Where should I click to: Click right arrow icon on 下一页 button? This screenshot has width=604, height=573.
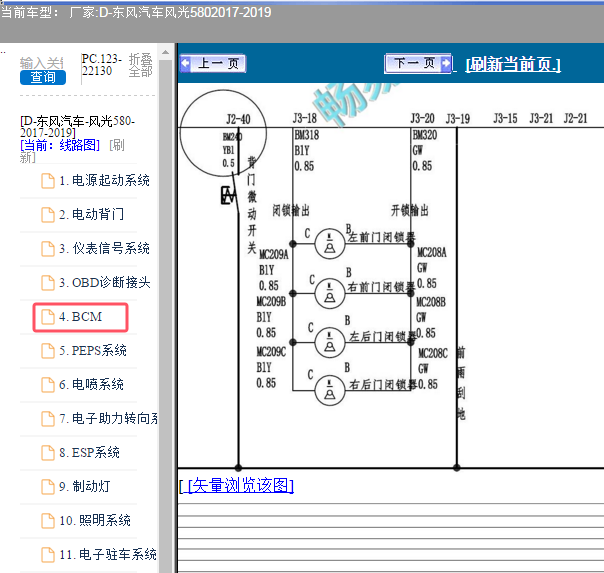[446, 63]
